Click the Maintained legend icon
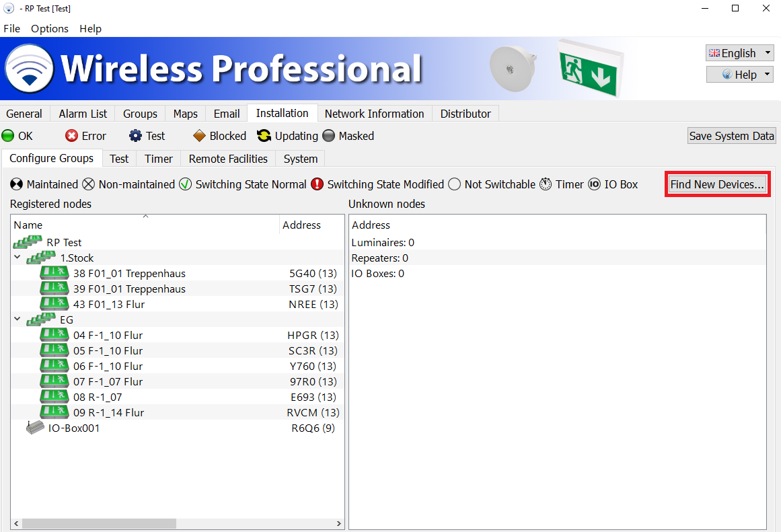This screenshot has width=781, height=532. [16, 184]
